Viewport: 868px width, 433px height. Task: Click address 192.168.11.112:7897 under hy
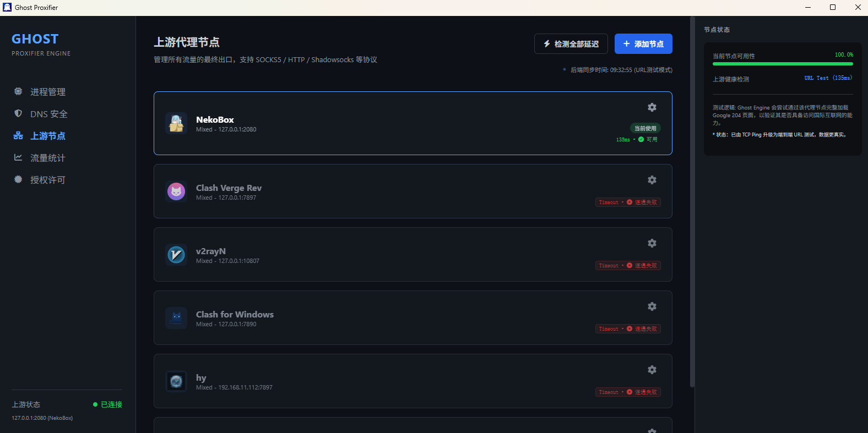click(x=245, y=387)
